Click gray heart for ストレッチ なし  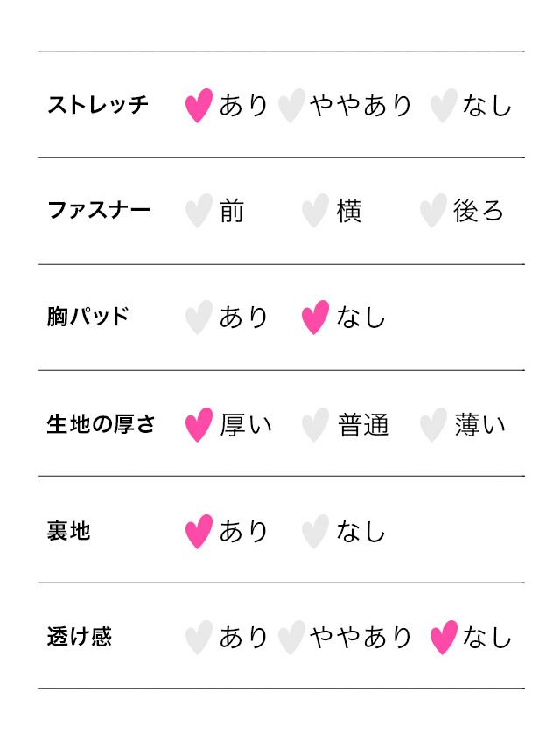[x=444, y=106]
